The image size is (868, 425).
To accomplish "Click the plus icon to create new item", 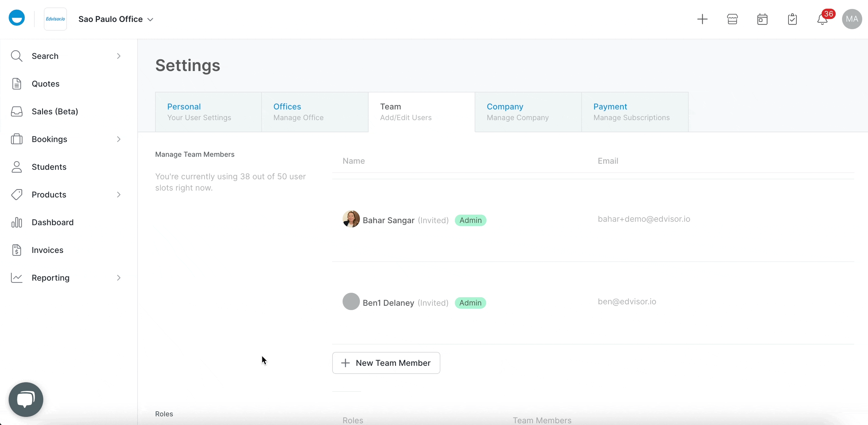I will coord(702,19).
